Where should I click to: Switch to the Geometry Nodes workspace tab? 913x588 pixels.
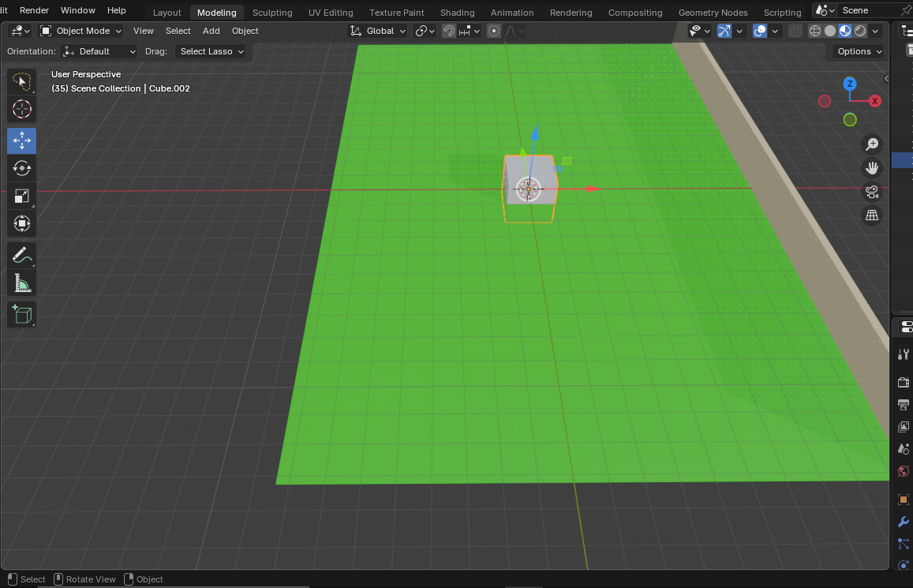coord(713,12)
